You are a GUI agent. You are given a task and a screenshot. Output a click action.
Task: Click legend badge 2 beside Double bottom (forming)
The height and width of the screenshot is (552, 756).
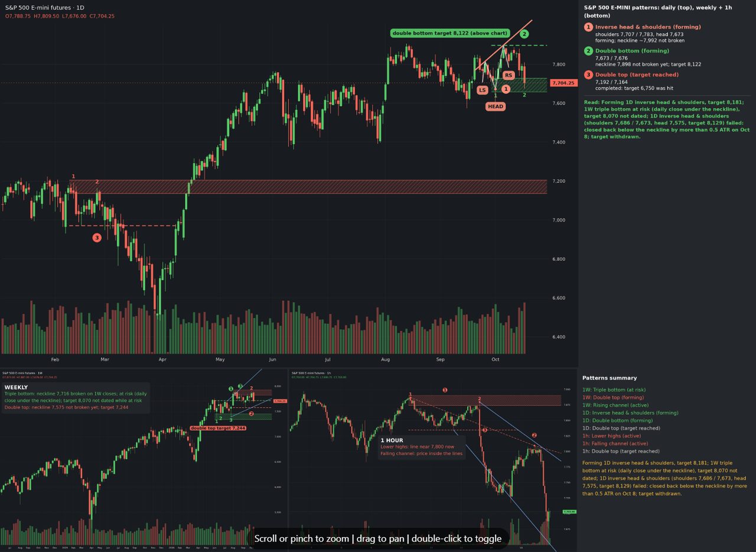tap(588, 51)
